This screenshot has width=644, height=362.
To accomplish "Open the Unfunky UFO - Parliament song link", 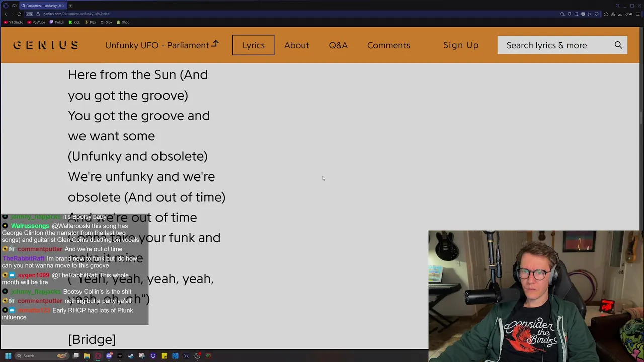I will (x=162, y=45).
